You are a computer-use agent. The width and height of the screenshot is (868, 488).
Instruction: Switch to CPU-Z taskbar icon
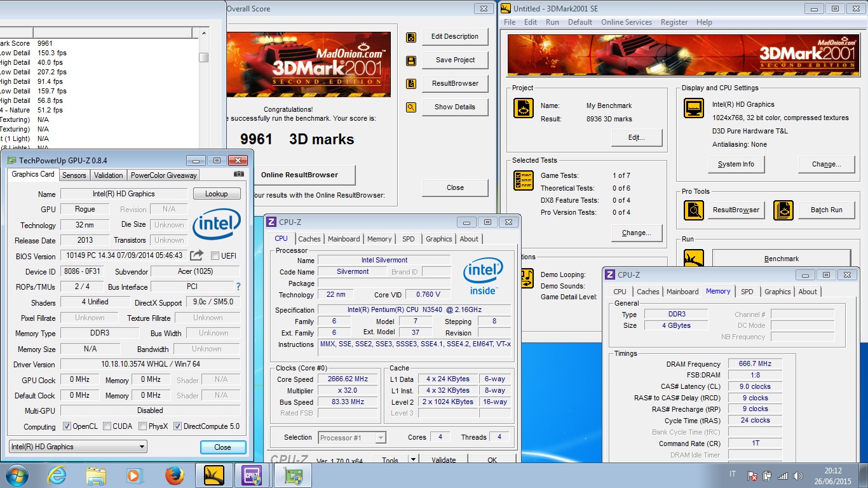coord(252,475)
